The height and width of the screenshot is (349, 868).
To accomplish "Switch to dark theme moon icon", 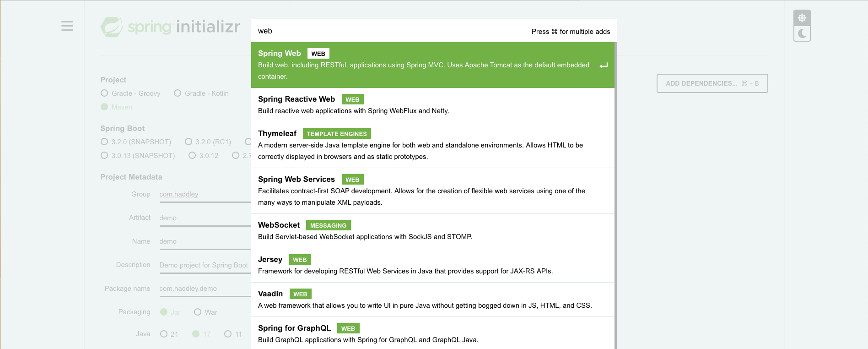I will (x=802, y=33).
